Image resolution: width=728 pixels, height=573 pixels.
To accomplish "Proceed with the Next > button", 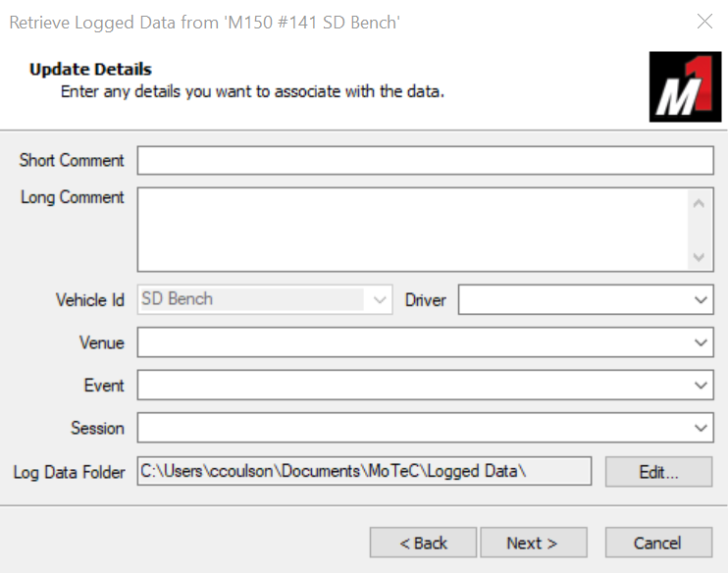I will tap(533, 543).
